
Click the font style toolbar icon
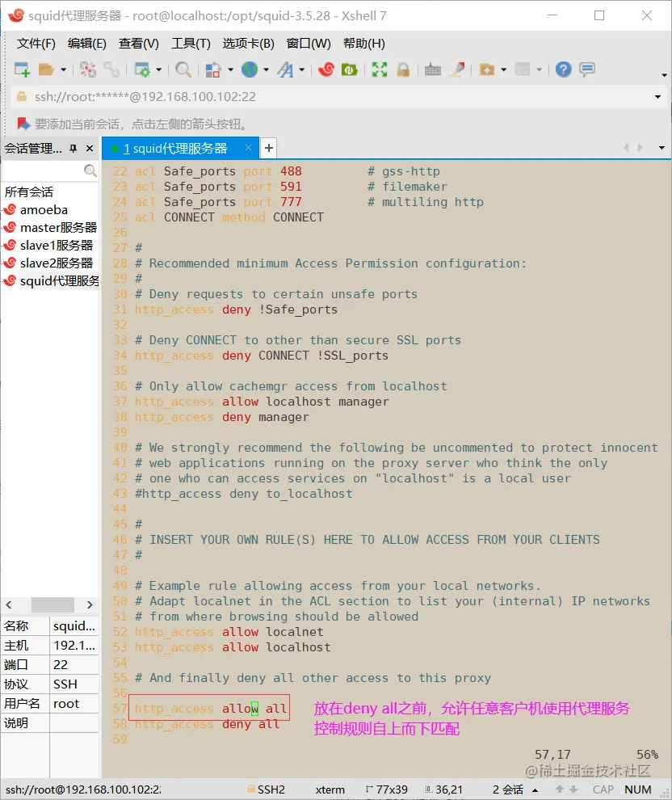click(286, 69)
